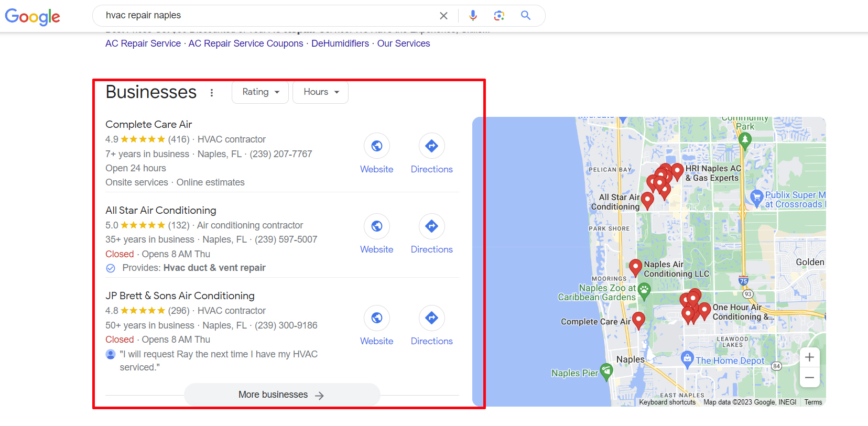Click the Complete Care Air map pin
The image size is (868, 426).
(638, 320)
